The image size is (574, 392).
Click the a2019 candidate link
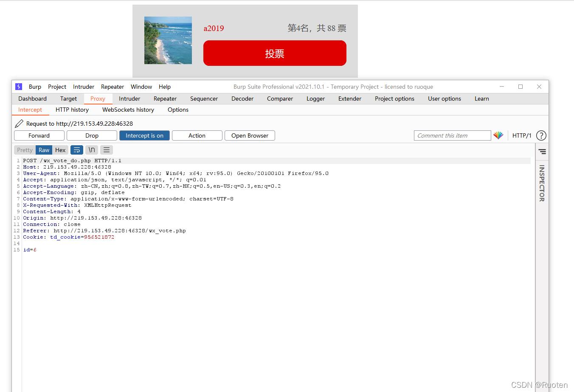[x=214, y=28]
